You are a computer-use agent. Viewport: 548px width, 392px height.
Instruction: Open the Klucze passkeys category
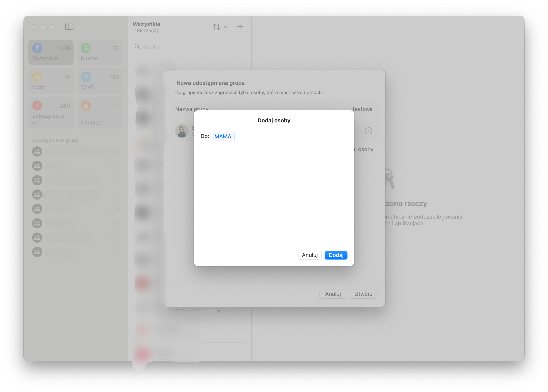click(x=99, y=52)
